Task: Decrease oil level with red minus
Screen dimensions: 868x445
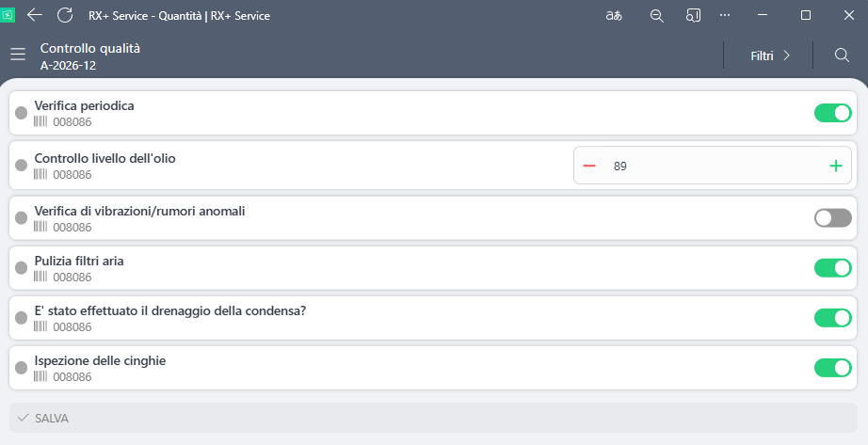Action: [x=589, y=166]
